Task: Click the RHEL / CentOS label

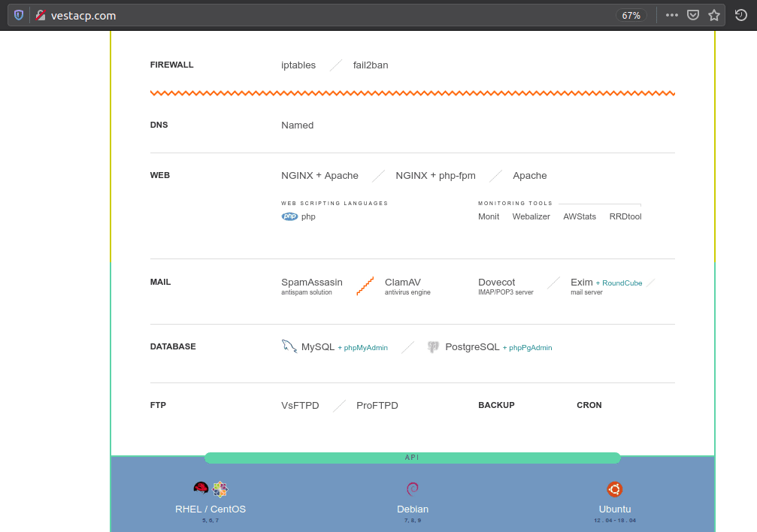Action: tap(210, 509)
